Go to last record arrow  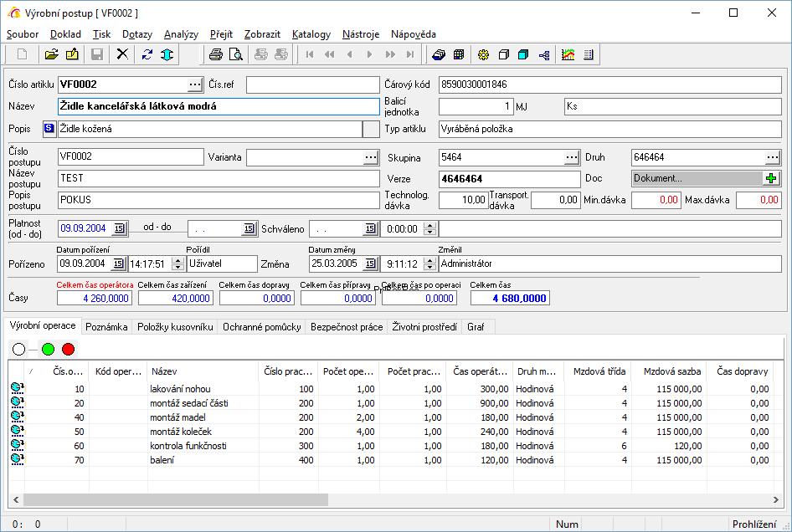click(410, 54)
